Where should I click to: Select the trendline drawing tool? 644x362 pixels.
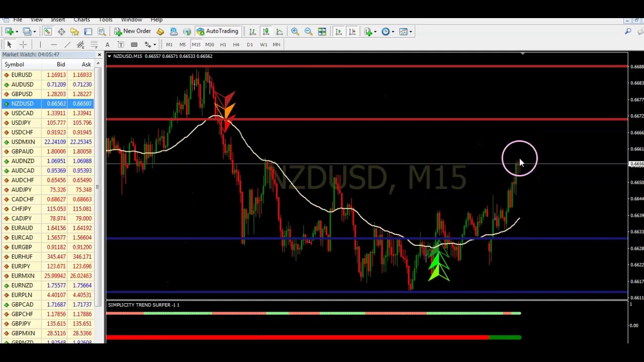coord(67,45)
